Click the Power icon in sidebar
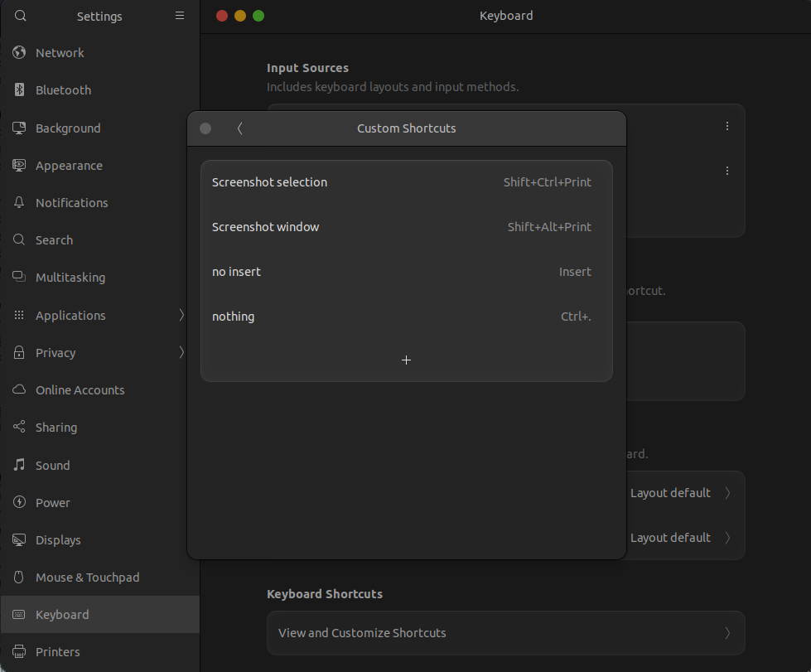811x672 pixels. (x=20, y=503)
